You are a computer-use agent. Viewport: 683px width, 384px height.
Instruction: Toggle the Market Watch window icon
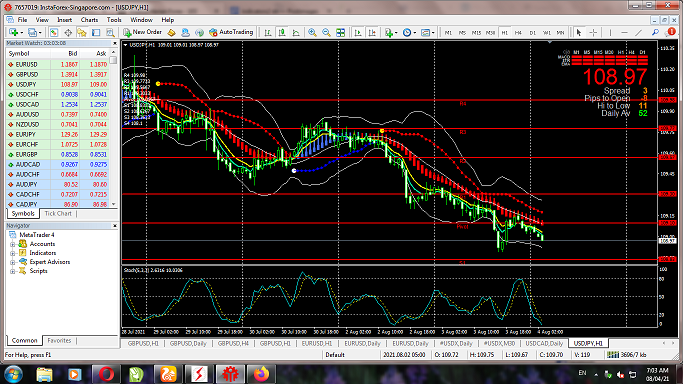tap(54, 32)
